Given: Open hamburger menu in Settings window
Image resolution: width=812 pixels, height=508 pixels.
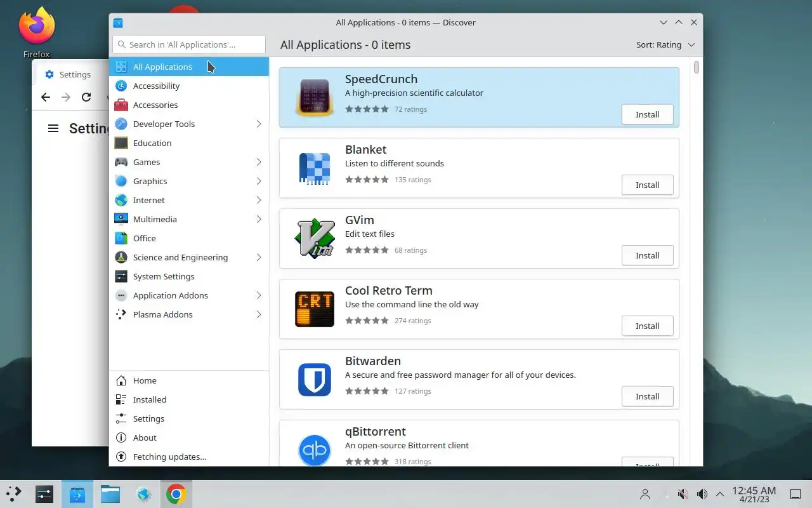Looking at the screenshot, I should tap(53, 128).
